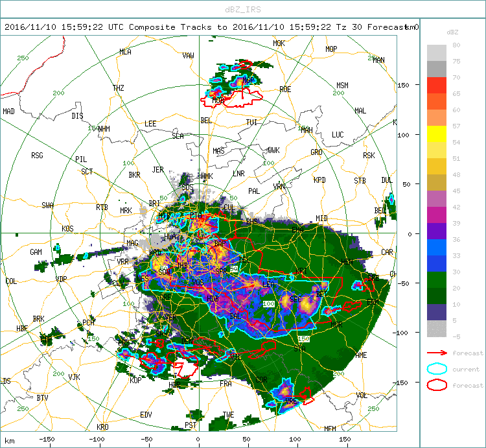Screen dimensions: 486x448
Task: Click the GRO station label
Action: [316, 152]
